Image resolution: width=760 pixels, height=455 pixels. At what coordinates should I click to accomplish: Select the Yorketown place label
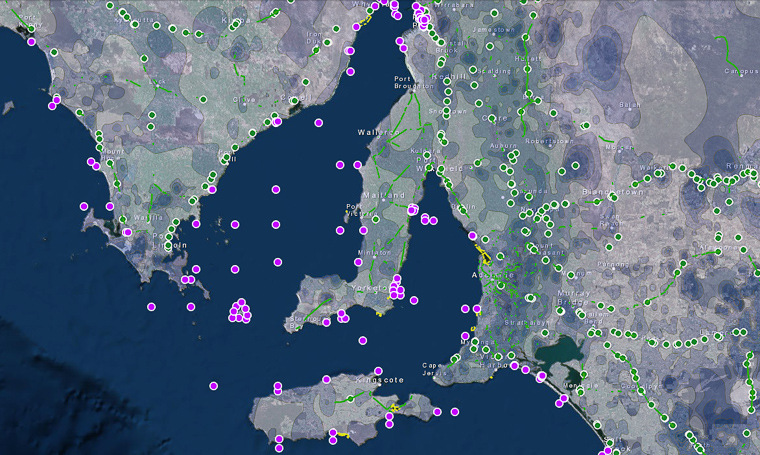371,288
